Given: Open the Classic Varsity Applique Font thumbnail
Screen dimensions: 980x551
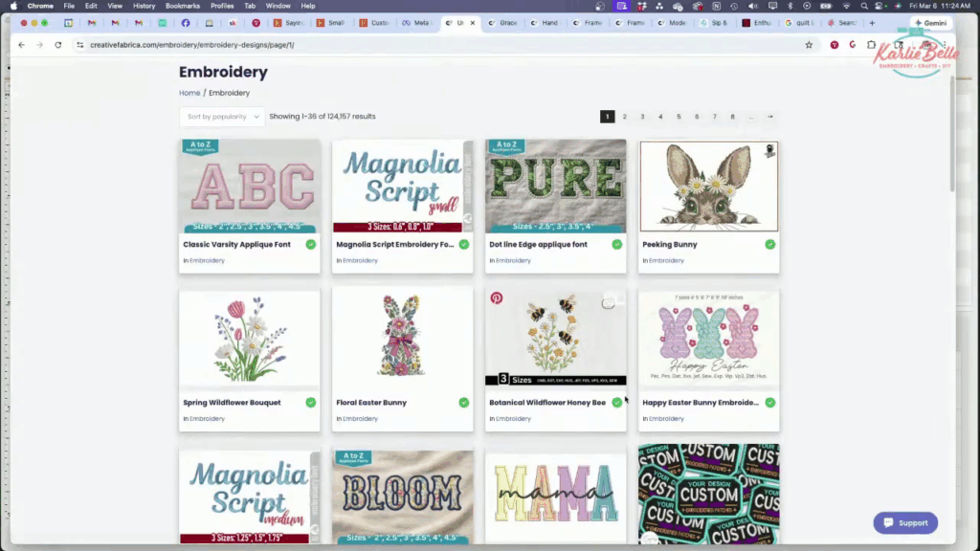Looking at the screenshot, I should coord(250,187).
